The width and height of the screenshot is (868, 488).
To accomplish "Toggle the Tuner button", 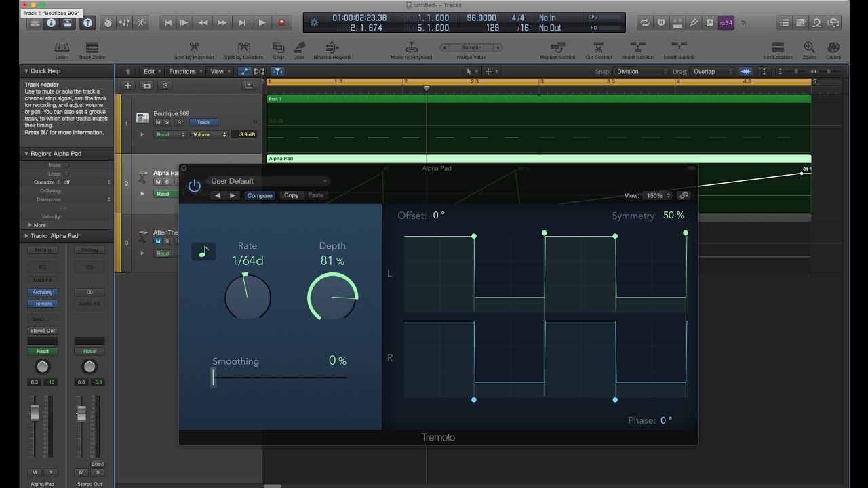I will pos(694,22).
